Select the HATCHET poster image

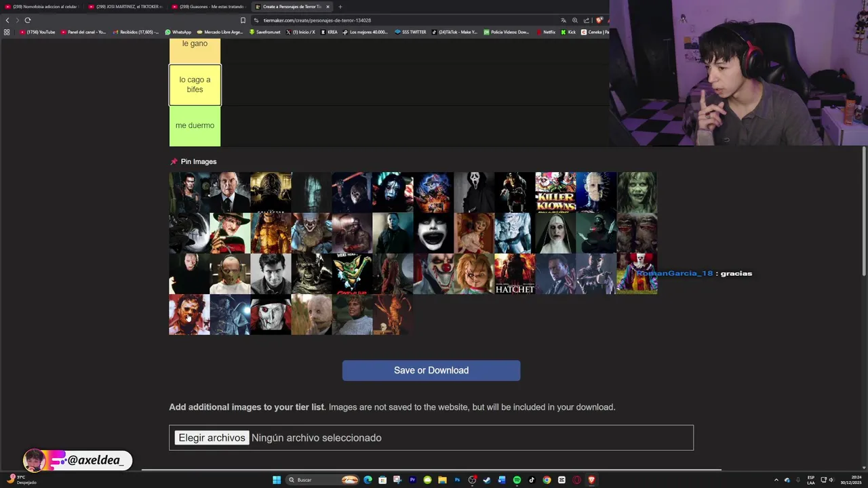point(515,274)
